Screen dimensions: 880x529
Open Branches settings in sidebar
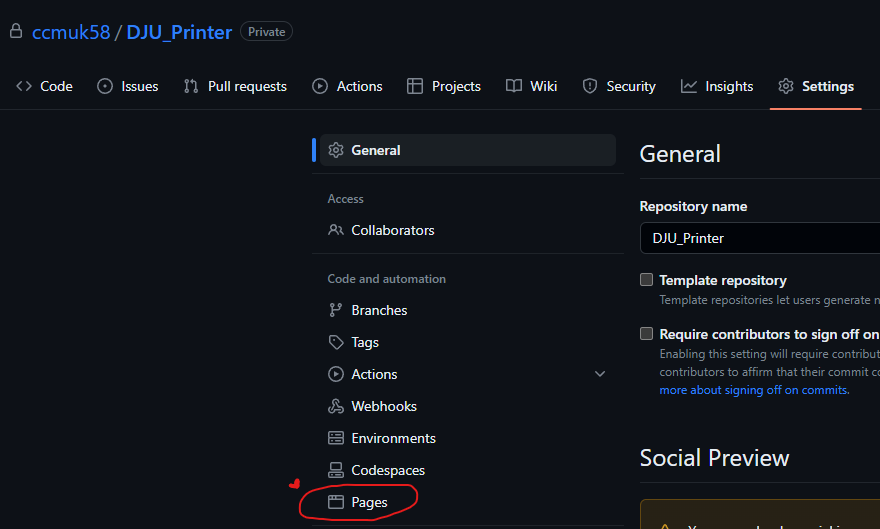[379, 310]
